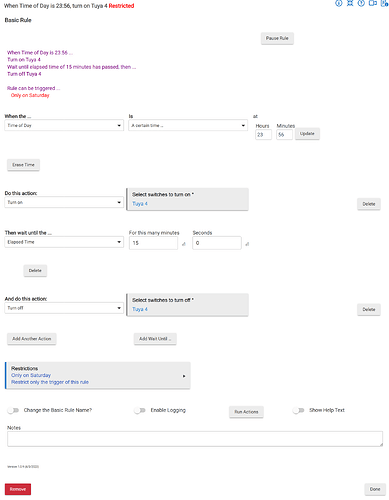Open the 'Time of Day' trigger dropdown
389x500 pixels.
(x=64, y=125)
